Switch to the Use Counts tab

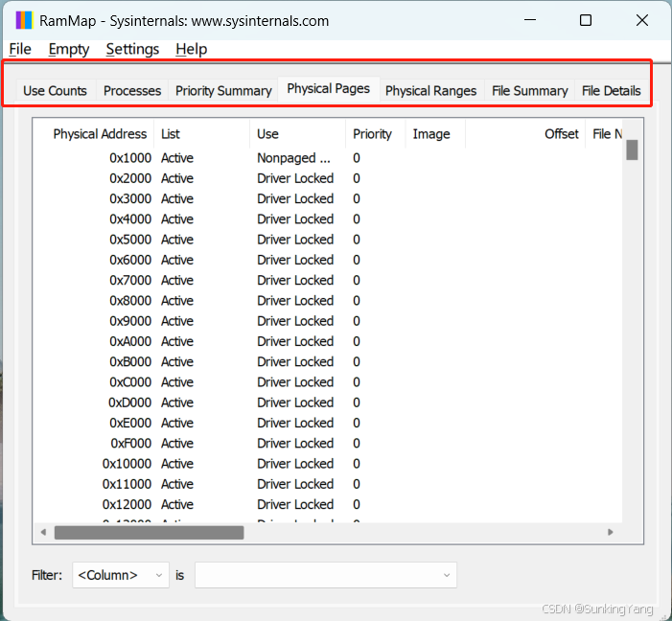coord(55,90)
